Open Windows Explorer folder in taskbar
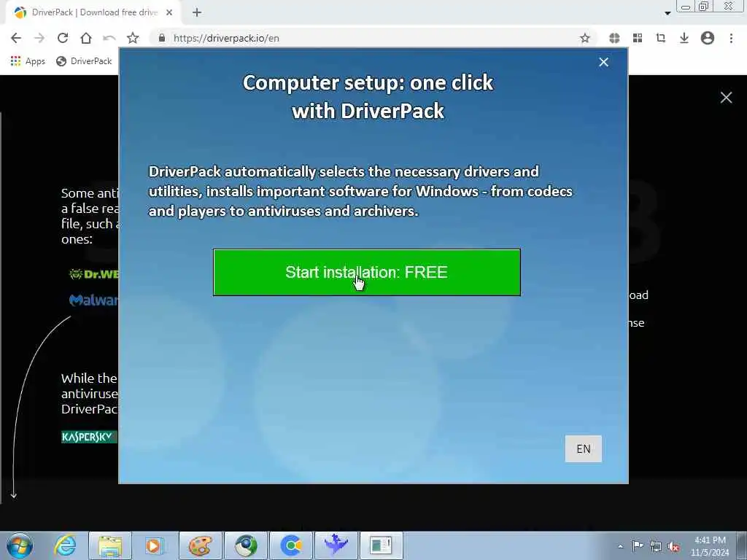 [110, 545]
